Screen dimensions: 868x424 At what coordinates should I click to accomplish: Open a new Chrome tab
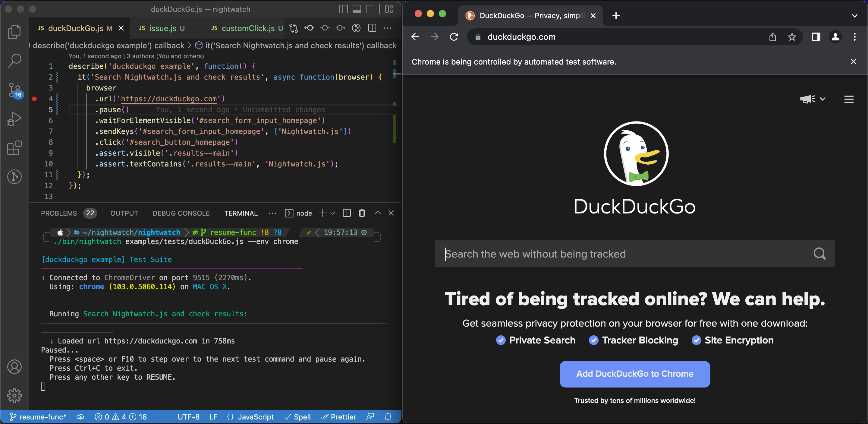coord(616,15)
